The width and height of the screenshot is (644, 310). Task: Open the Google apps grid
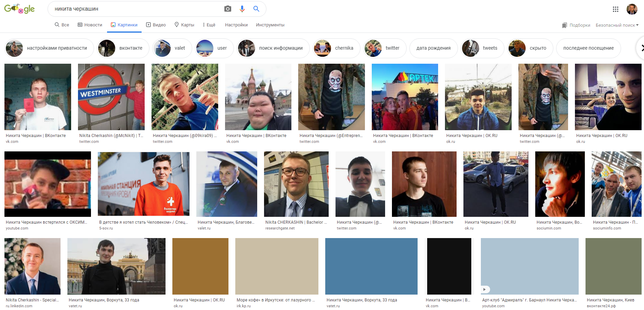(x=616, y=9)
